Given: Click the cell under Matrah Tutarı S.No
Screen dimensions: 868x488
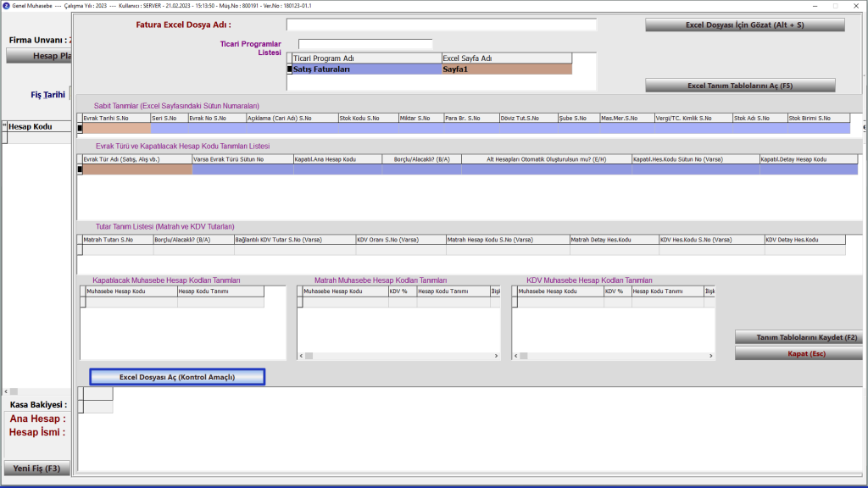Looking at the screenshot, I should [115, 250].
